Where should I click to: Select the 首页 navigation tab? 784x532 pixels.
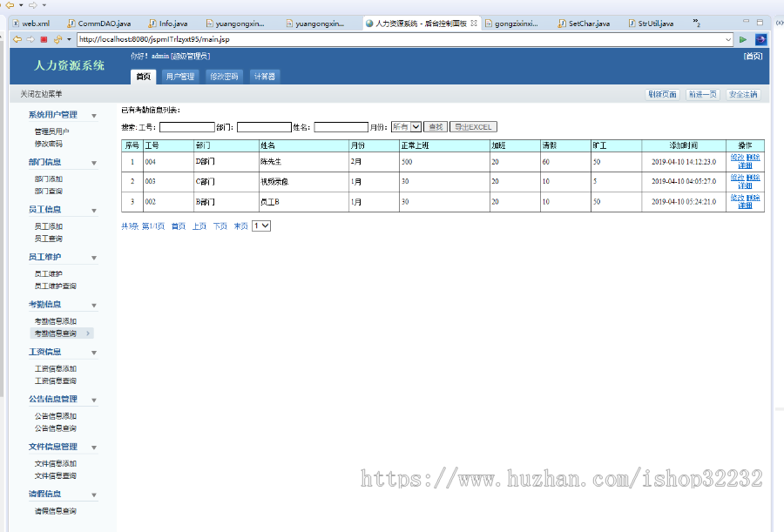[x=144, y=77]
